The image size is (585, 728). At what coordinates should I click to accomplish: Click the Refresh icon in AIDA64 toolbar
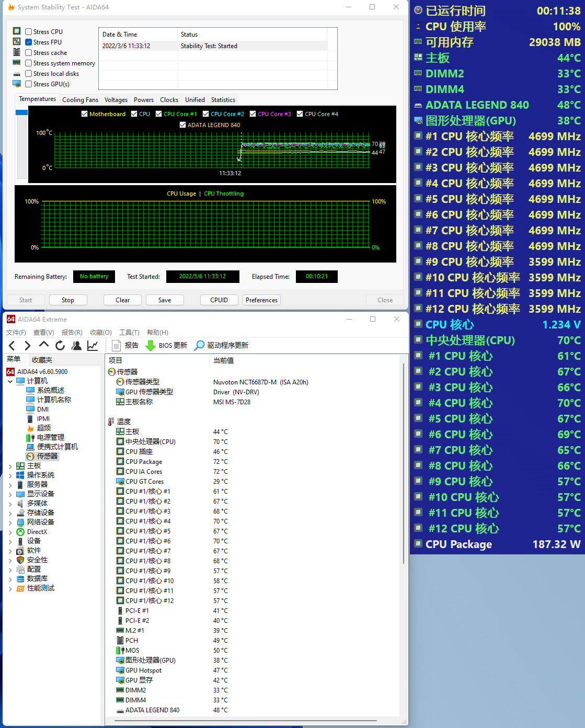click(60, 346)
